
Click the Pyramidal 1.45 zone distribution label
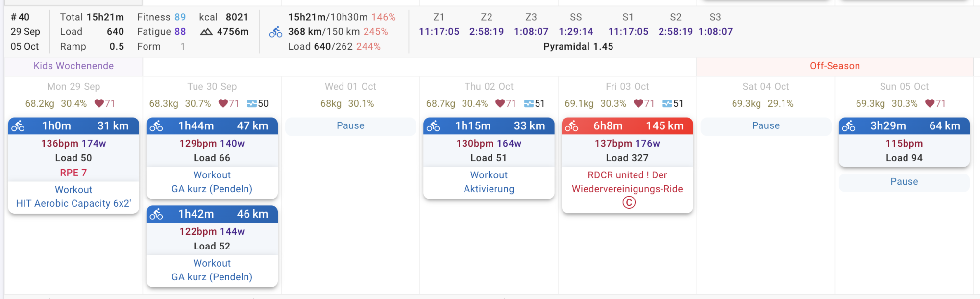pyautogui.click(x=578, y=47)
